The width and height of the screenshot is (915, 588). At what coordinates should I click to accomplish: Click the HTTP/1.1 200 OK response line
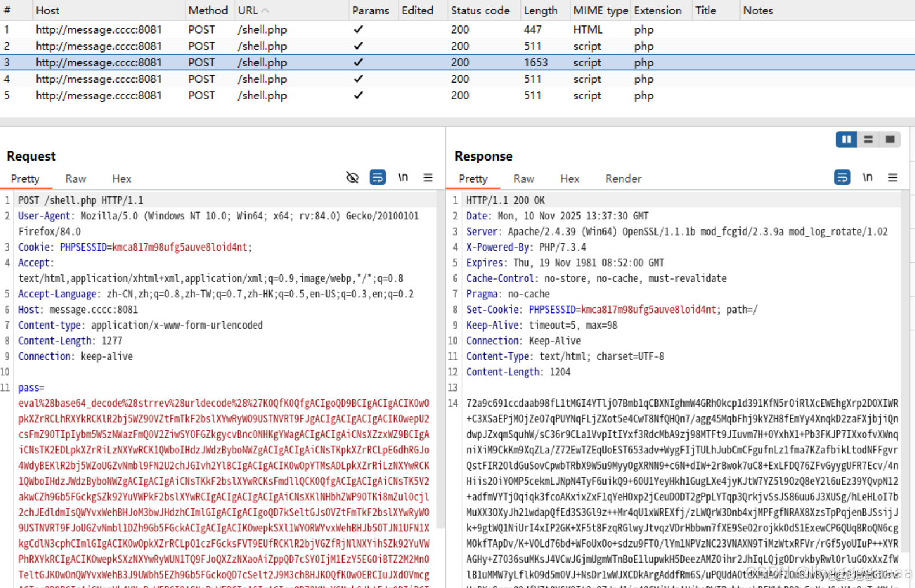coord(505,200)
